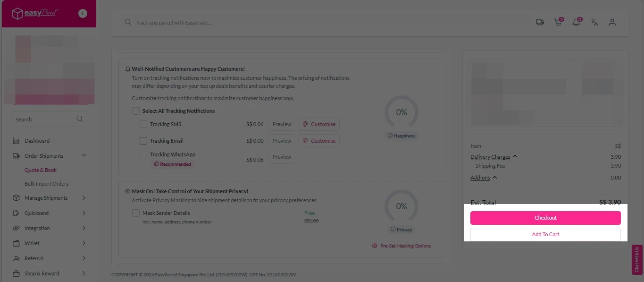The width and height of the screenshot is (644, 282).
Task: Open the language translation icon
Action: (594, 22)
